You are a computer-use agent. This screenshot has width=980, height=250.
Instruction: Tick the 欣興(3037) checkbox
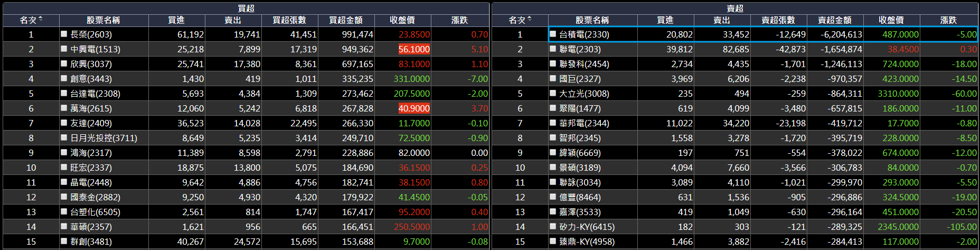(x=64, y=63)
